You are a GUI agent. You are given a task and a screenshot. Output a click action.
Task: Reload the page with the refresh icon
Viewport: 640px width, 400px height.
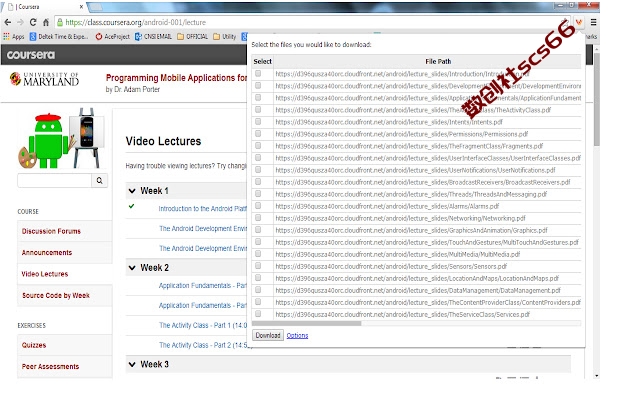click(x=33, y=22)
